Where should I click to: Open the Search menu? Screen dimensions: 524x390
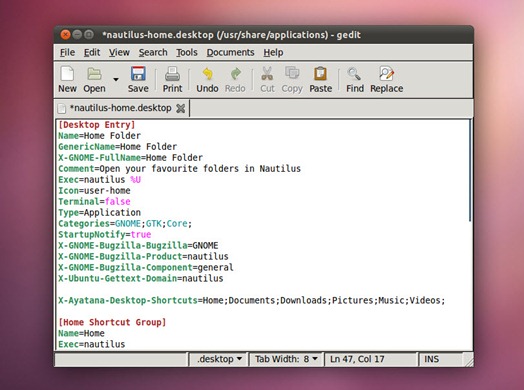point(153,52)
